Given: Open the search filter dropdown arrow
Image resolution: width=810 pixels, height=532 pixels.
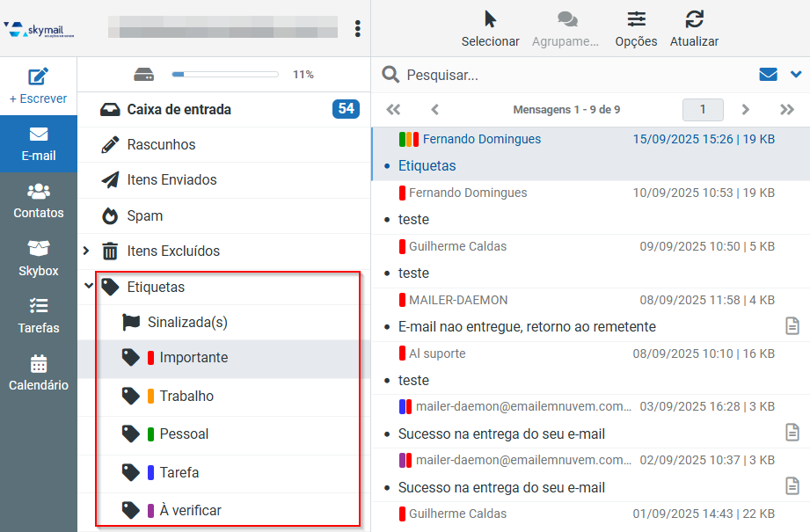Looking at the screenshot, I should (796, 75).
